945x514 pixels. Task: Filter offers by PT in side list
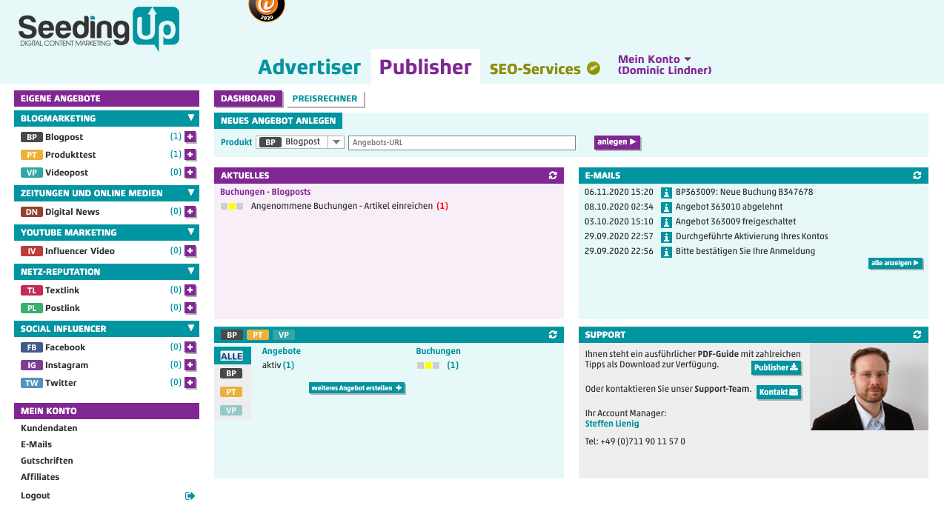tap(231, 392)
